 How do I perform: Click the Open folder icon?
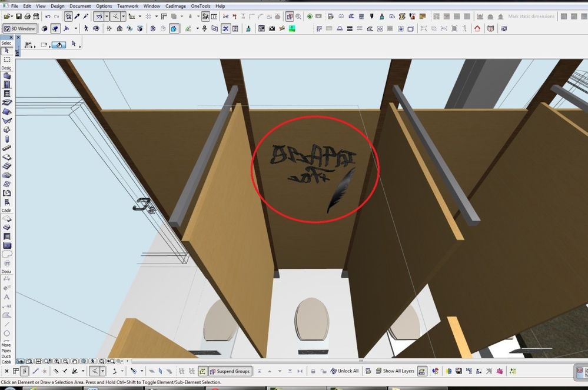[7, 16]
